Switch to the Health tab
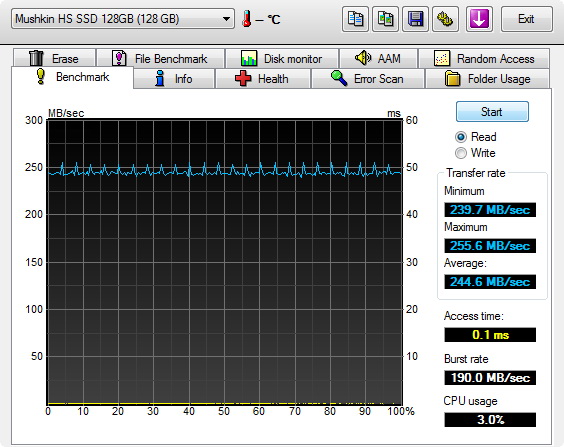 [x=263, y=79]
